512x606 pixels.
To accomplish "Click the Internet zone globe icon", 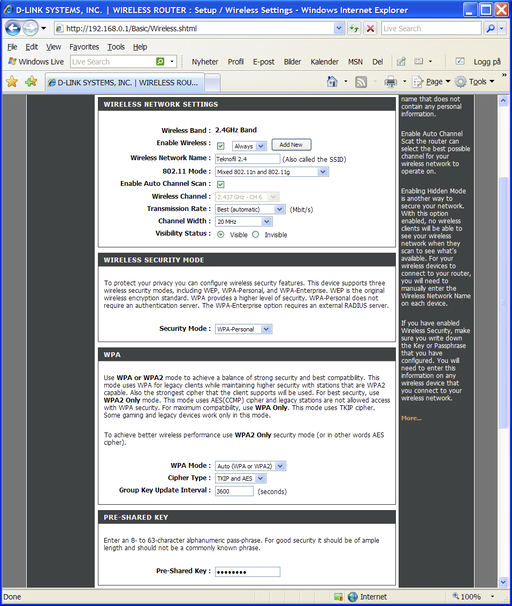I will tap(352, 597).
